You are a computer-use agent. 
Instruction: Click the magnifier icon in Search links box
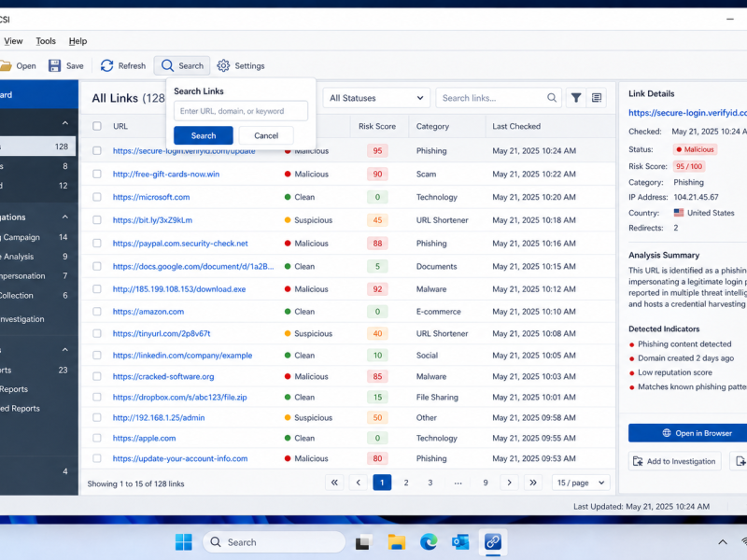click(552, 98)
